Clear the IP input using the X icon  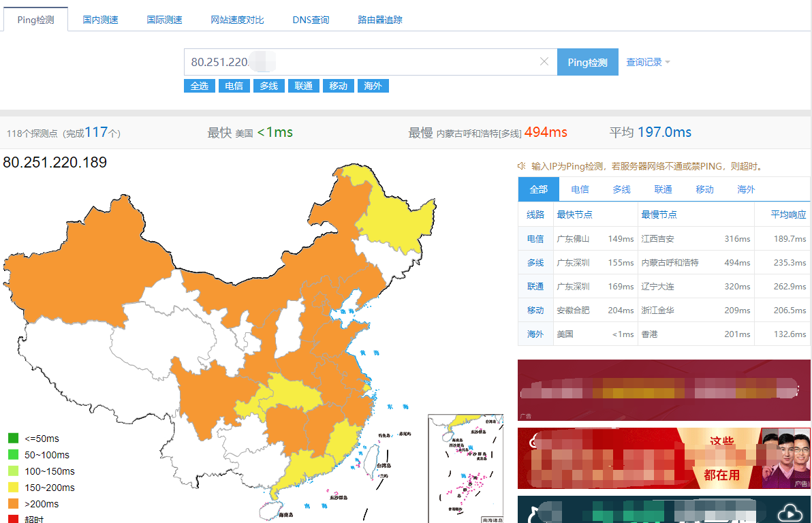544,61
